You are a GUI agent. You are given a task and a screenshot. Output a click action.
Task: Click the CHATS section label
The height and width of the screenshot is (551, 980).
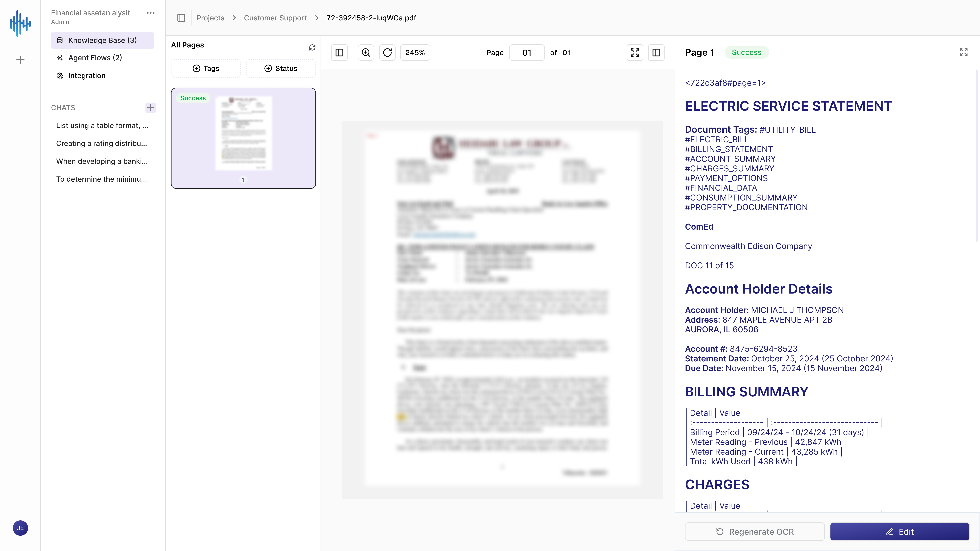(63, 108)
